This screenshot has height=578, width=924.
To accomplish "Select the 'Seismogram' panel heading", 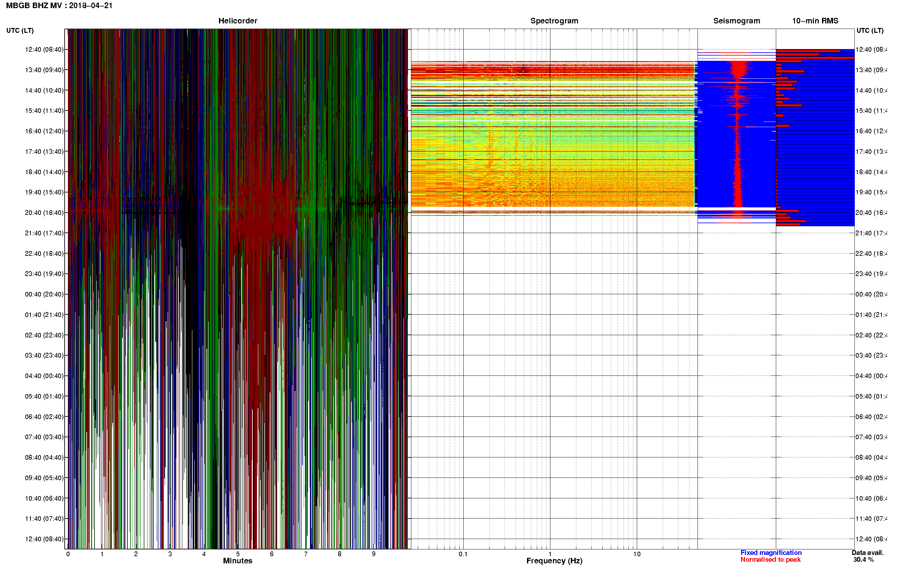I will (737, 21).
